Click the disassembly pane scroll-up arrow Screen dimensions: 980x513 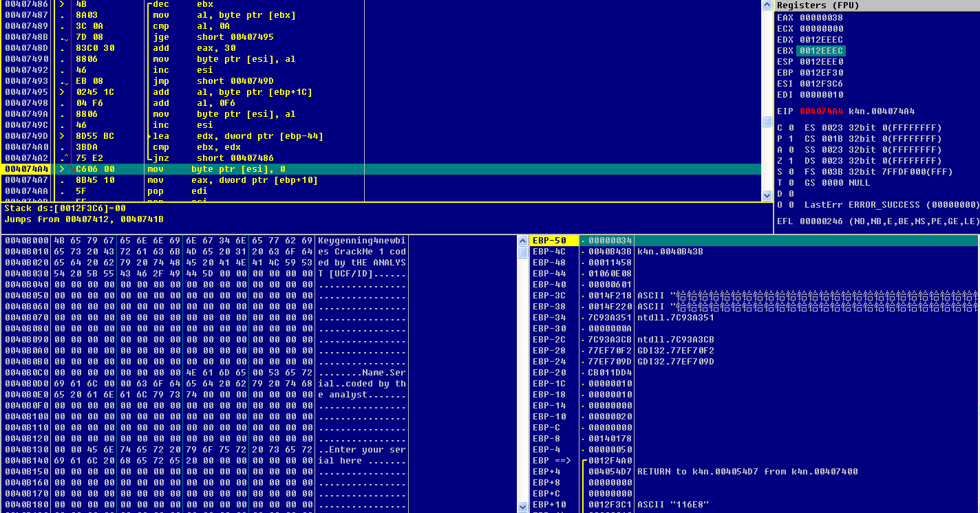coord(767,6)
